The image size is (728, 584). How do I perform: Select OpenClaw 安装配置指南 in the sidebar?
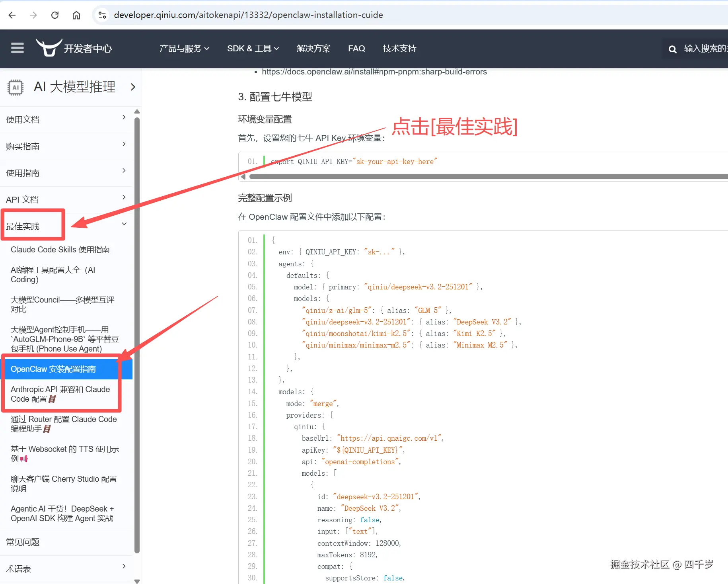53,369
